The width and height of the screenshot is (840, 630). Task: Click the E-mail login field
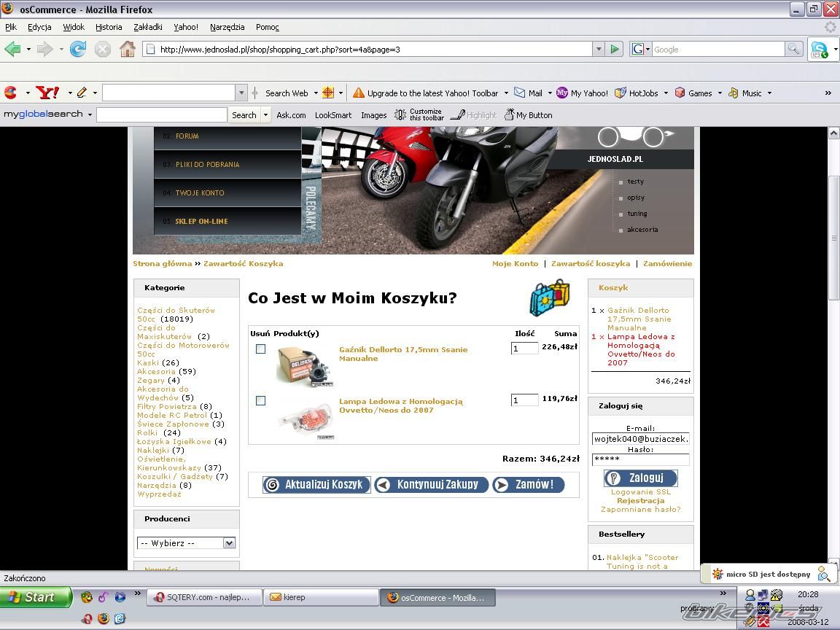(x=641, y=439)
